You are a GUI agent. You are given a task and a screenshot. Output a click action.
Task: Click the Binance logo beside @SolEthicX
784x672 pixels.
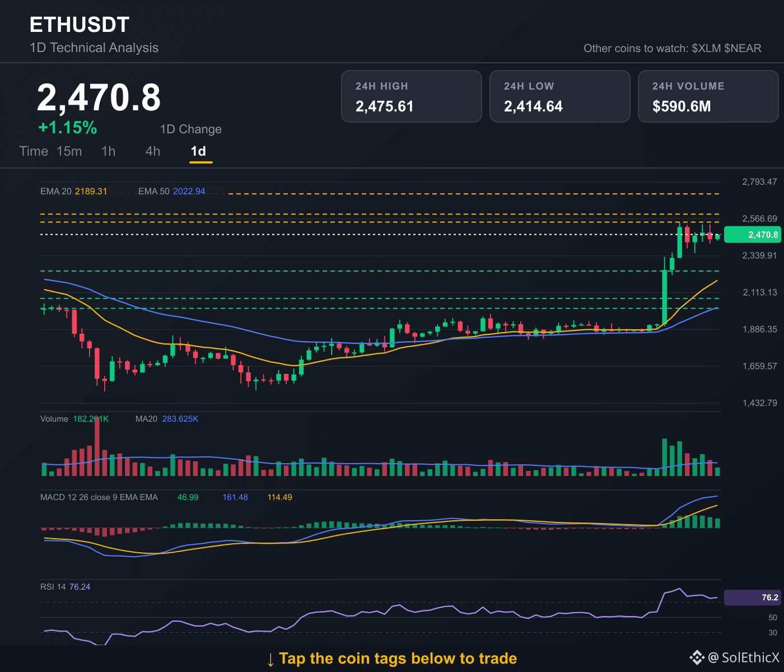coord(697,657)
